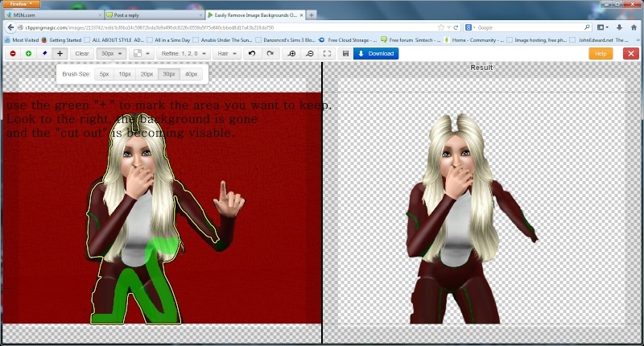Open Getting Started bookmark

tap(62, 39)
